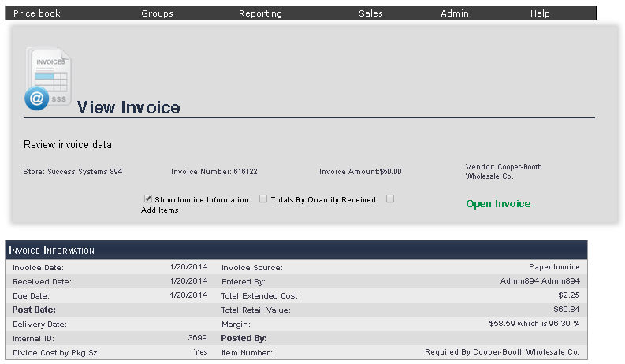
Task: Open the Help menu
Action: tap(540, 13)
